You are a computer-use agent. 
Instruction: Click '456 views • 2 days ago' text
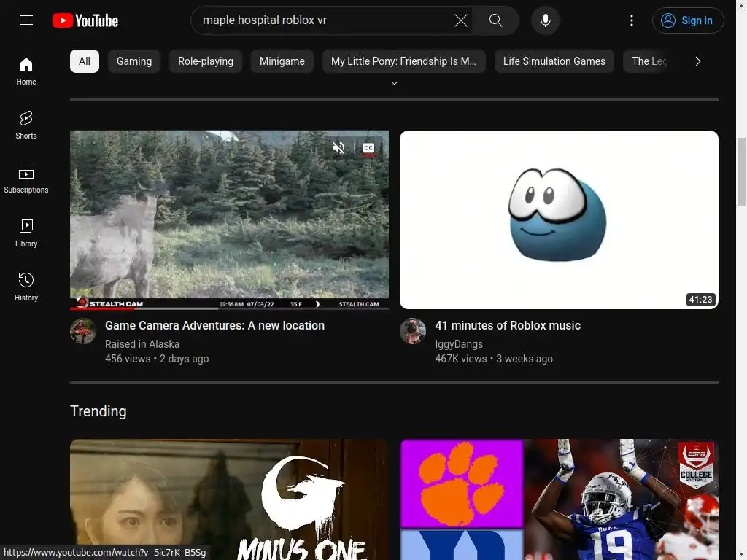[x=157, y=359]
